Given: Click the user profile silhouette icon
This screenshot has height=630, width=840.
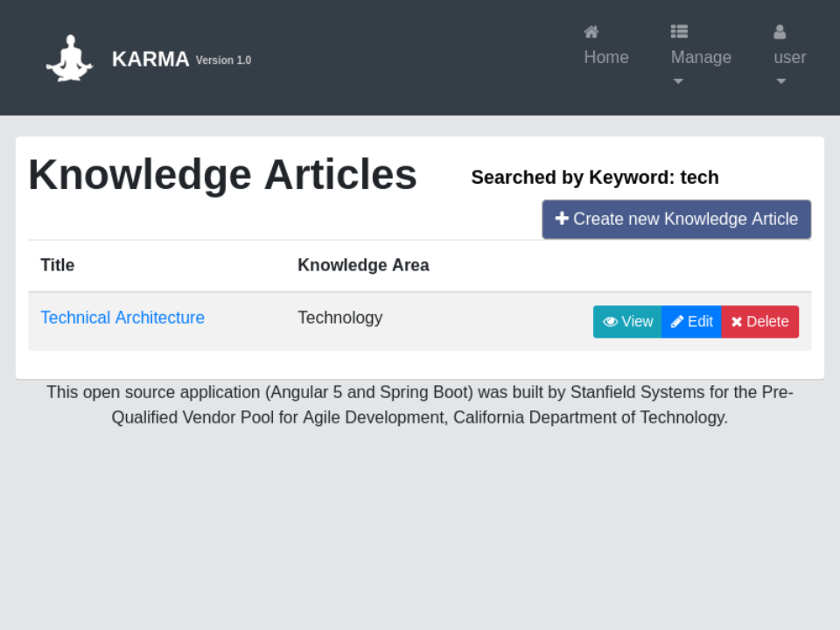Looking at the screenshot, I should tap(780, 32).
